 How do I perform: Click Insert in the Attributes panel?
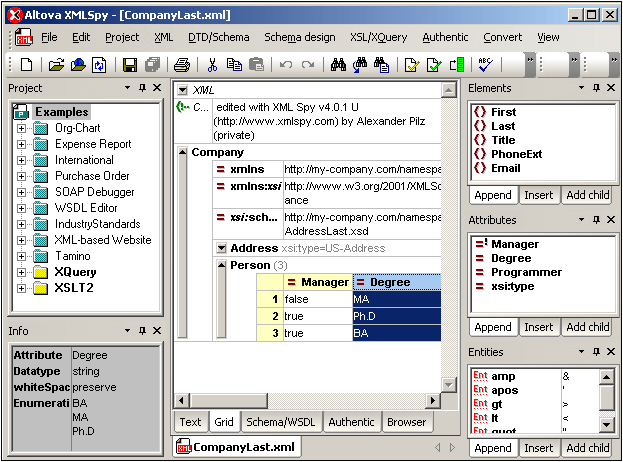point(539,327)
